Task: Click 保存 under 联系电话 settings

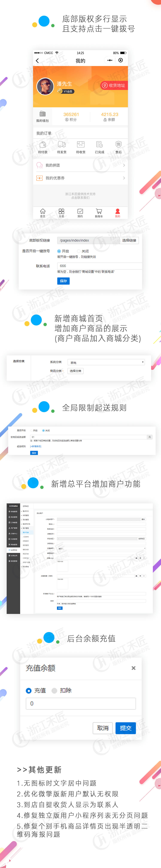Action: coord(64,281)
